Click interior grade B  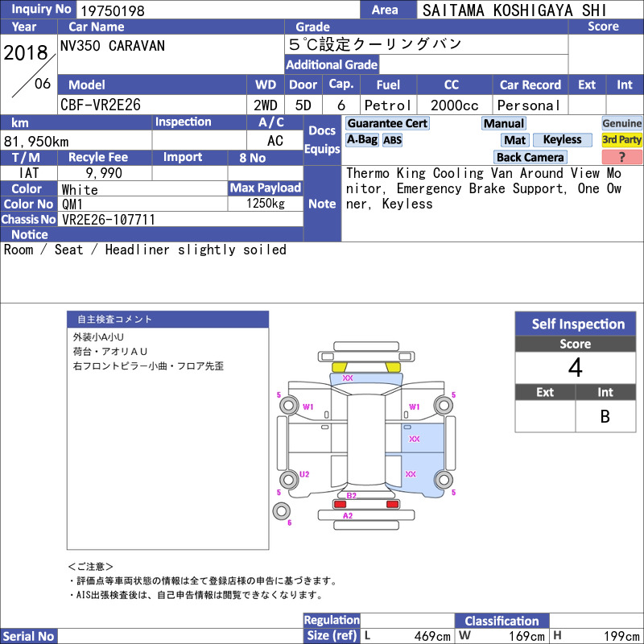(605, 416)
